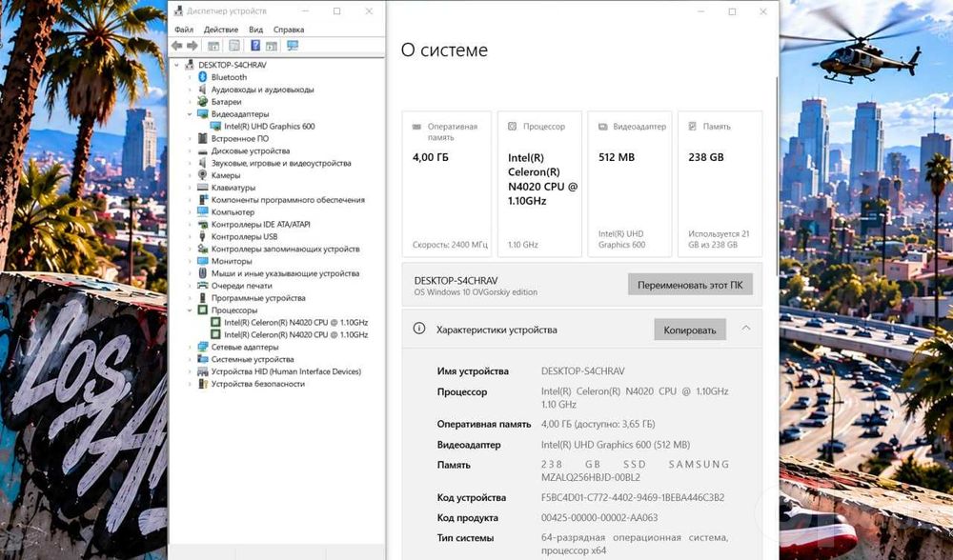Image resolution: width=953 pixels, height=560 pixels.
Task: Click the Процессор card chip icon
Action: [513, 127]
